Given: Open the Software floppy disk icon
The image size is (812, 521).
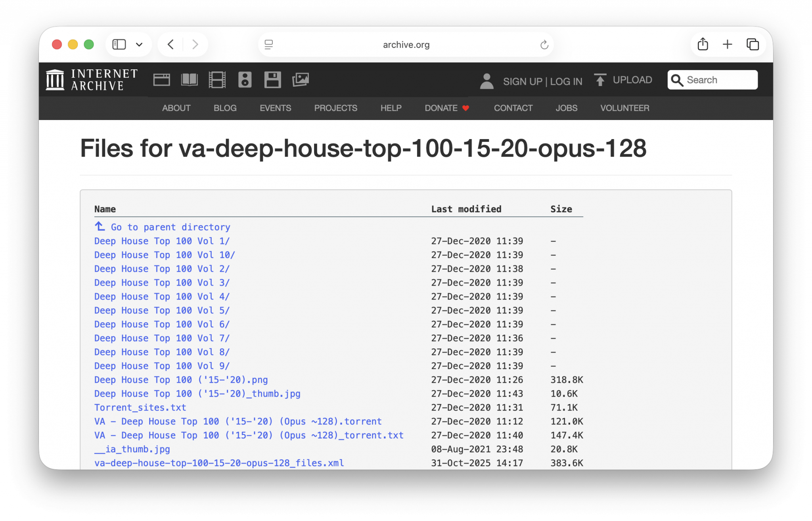Looking at the screenshot, I should click(272, 80).
